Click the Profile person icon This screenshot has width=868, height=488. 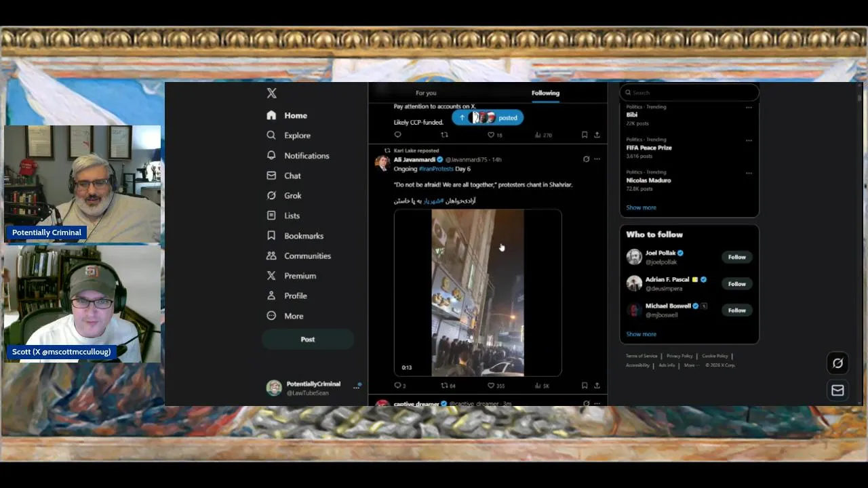pos(271,296)
